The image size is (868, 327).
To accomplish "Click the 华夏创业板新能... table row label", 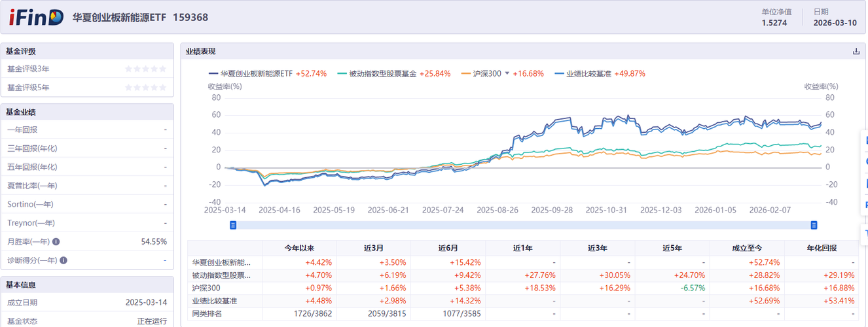I will [x=221, y=262].
